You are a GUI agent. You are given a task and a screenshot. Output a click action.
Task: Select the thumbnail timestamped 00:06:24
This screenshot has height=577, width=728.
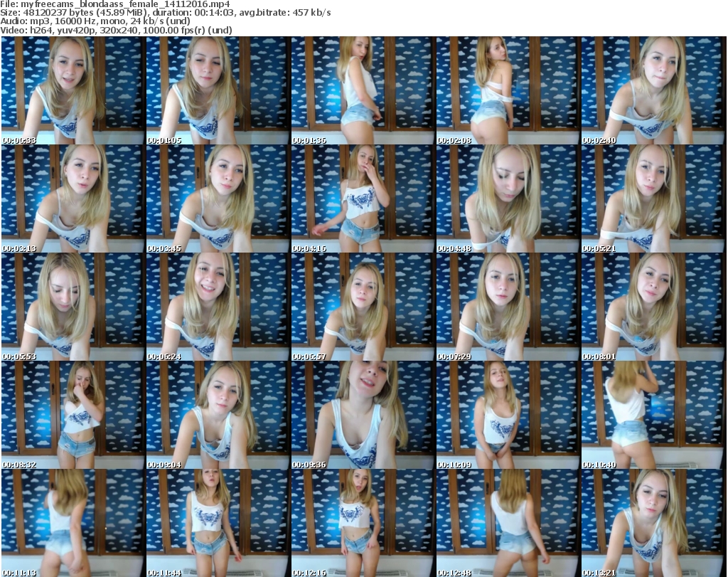[x=218, y=307]
